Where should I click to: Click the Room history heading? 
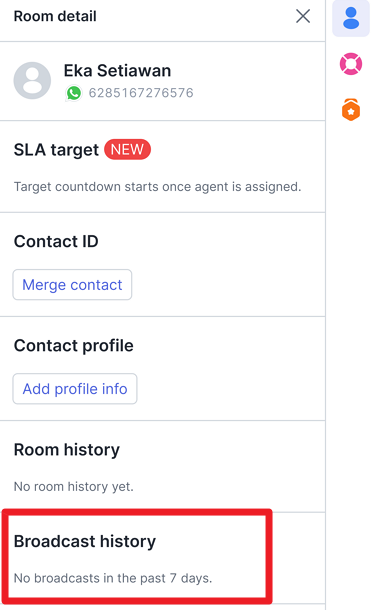point(67,450)
